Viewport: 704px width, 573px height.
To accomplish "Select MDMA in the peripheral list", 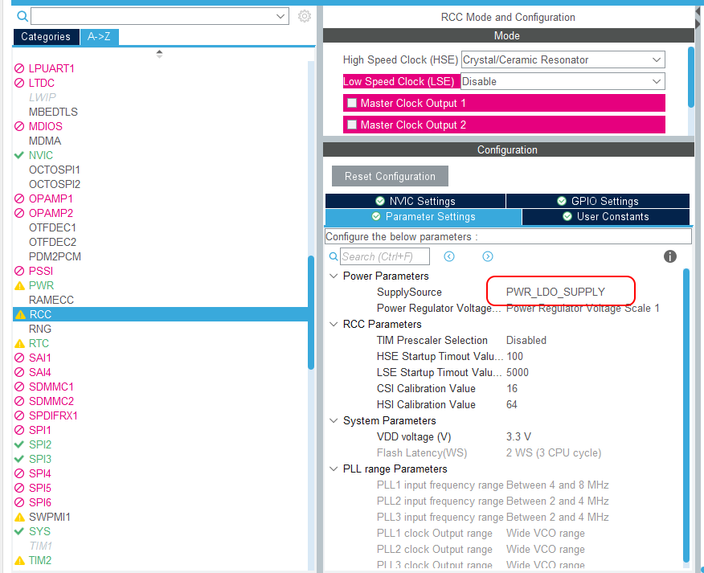I will pos(45,141).
